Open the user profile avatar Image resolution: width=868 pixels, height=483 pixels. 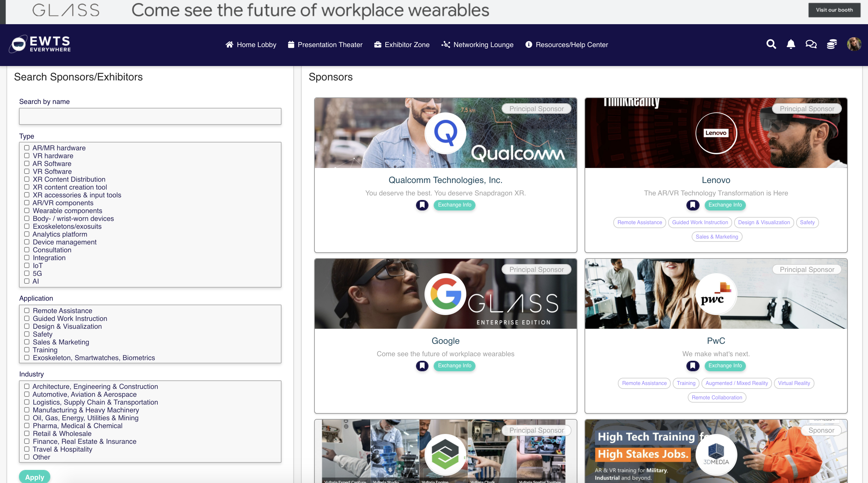pyautogui.click(x=854, y=44)
